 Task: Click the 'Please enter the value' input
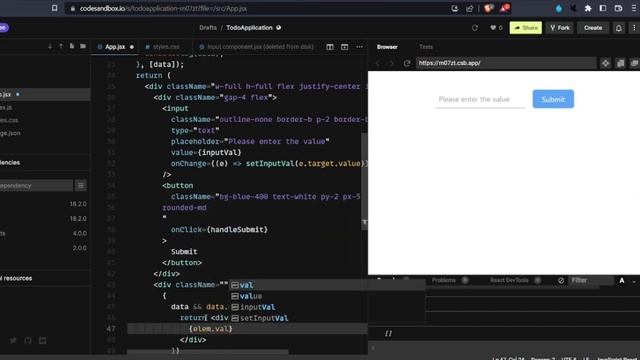(480, 99)
